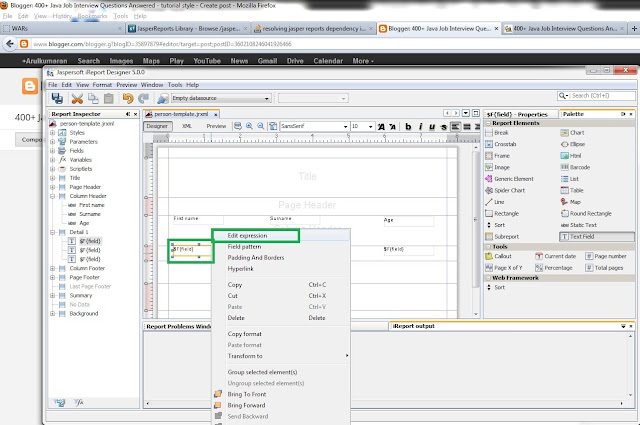Click Bring To Front menu entry
The height and width of the screenshot is (425, 640).
point(281,394)
